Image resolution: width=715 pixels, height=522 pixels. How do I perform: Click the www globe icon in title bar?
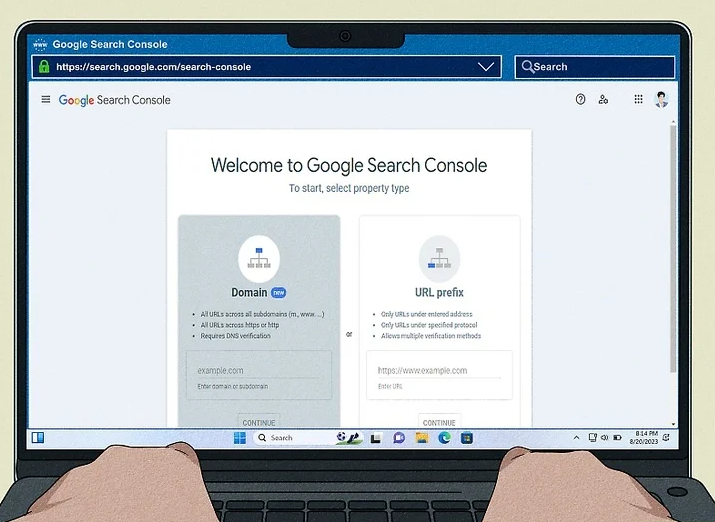click(x=40, y=44)
